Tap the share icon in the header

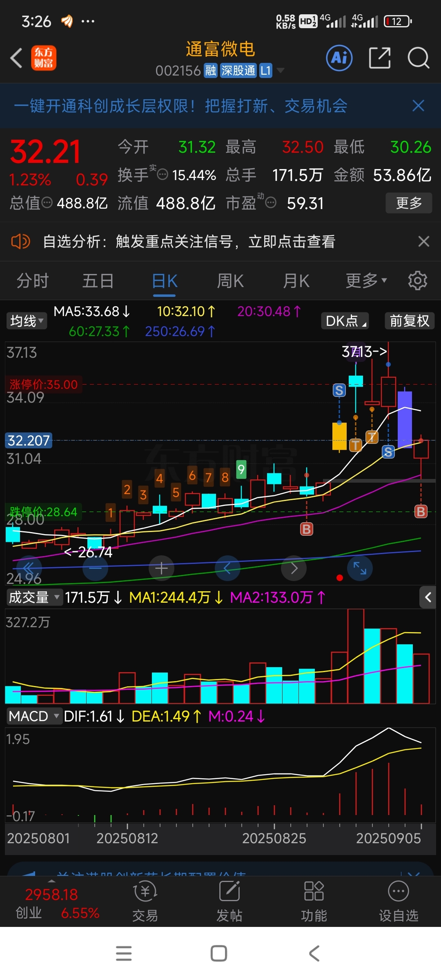pos(379,58)
